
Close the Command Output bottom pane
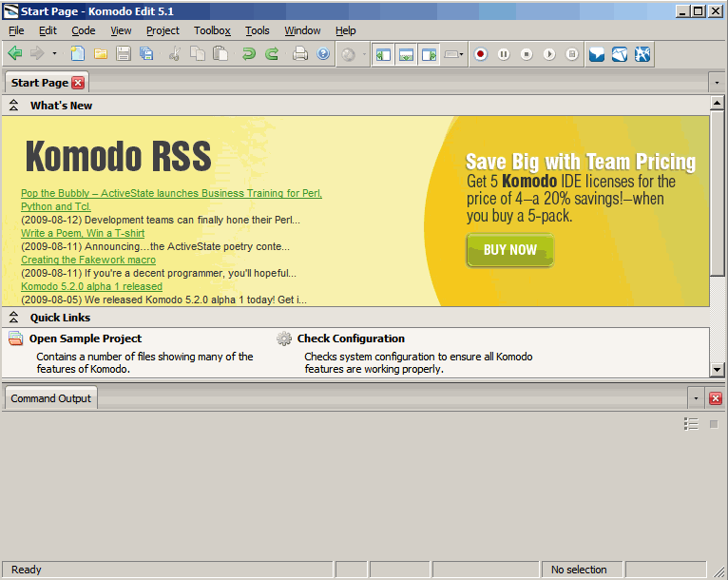coord(716,398)
